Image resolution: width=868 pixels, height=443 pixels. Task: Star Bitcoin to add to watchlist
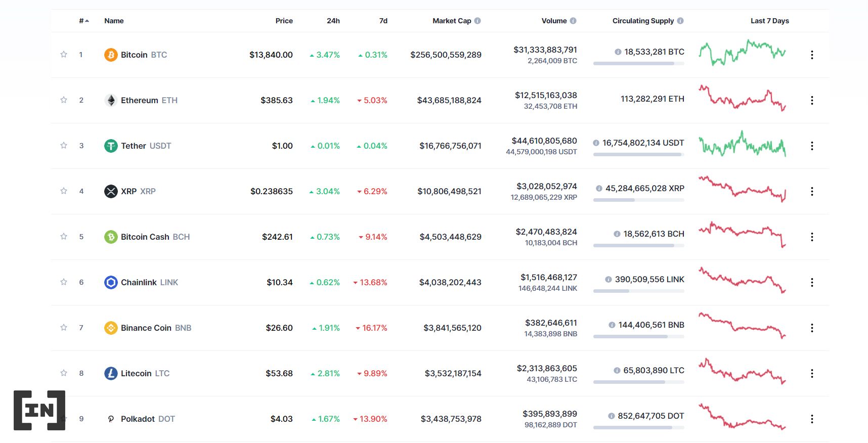[x=64, y=54]
